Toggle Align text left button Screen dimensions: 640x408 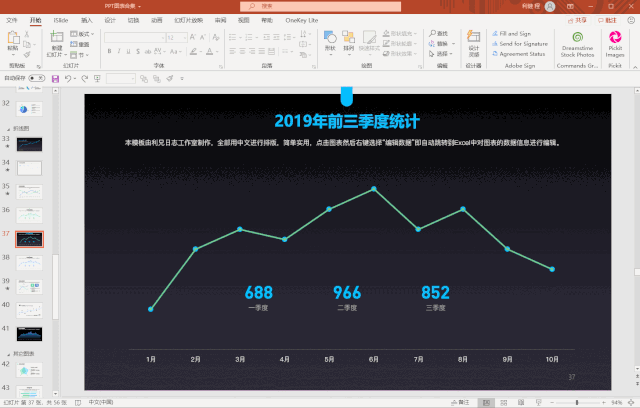pos(233,51)
